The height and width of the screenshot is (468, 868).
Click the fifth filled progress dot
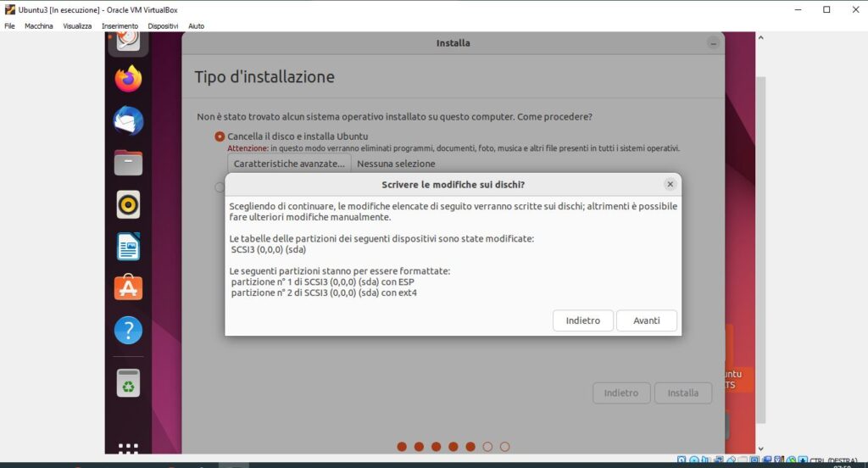470,447
